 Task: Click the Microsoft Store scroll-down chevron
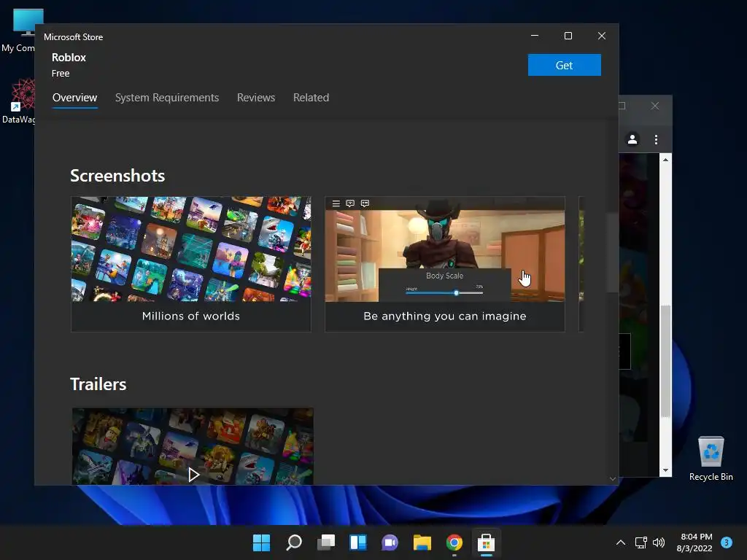point(613,478)
